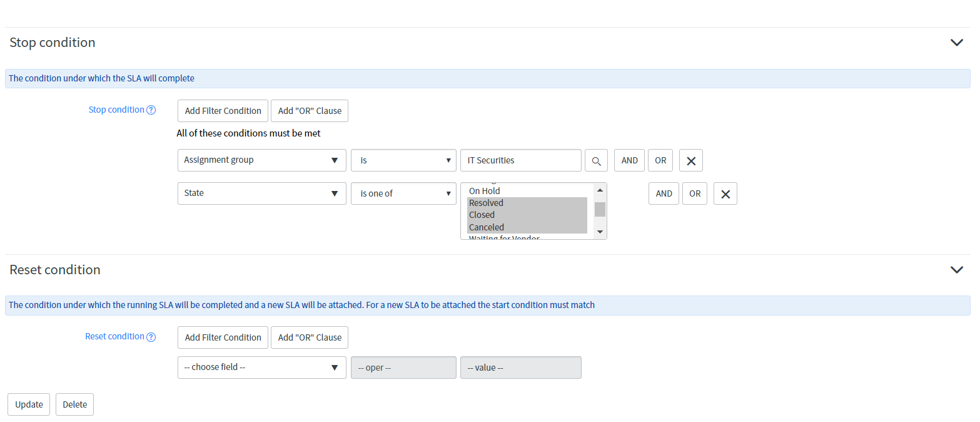The width and height of the screenshot is (980, 422).
Task: Click the Reset condition section heading
Action: [55, 270]
